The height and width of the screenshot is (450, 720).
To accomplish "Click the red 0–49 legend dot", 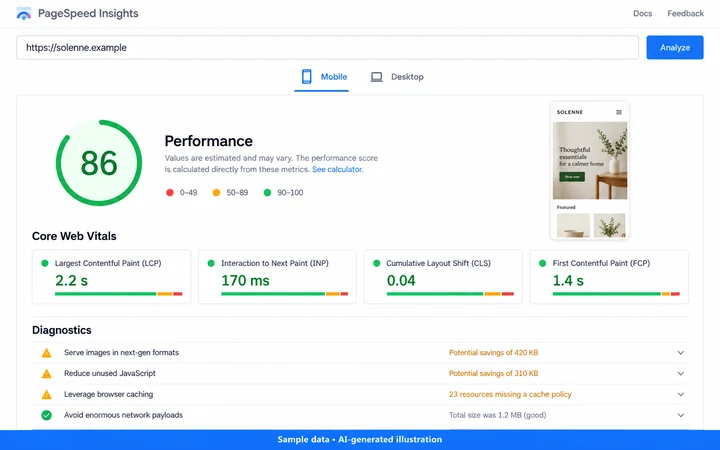I will pos(170,192).
